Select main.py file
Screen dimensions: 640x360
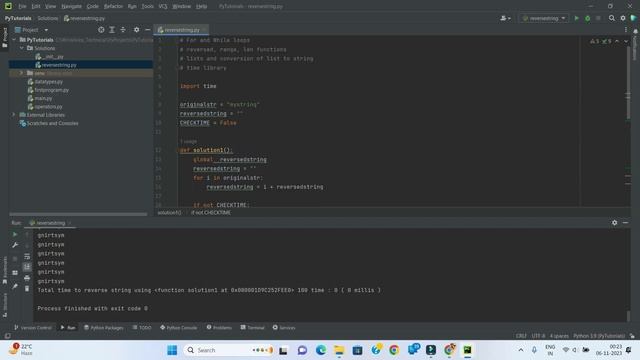40,98
